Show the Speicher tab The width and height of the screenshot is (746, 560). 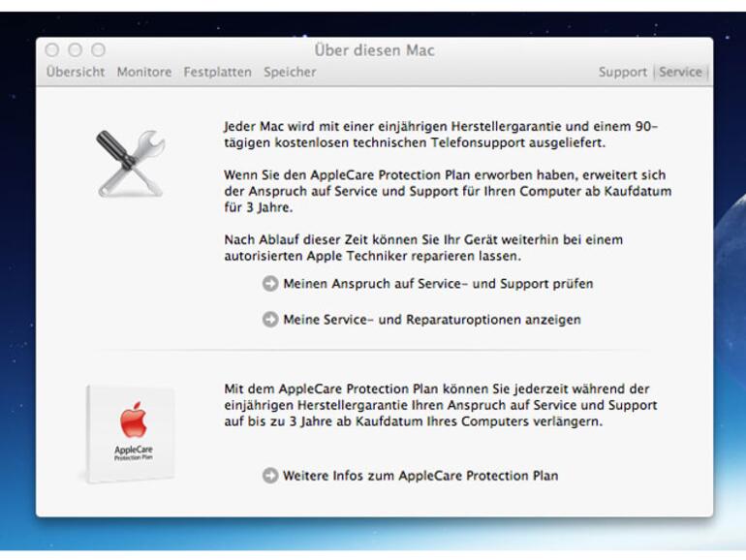coord(290,72)
